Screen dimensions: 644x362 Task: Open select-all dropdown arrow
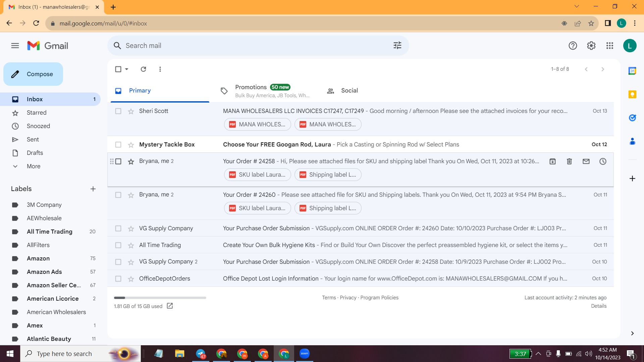point(126,69)
